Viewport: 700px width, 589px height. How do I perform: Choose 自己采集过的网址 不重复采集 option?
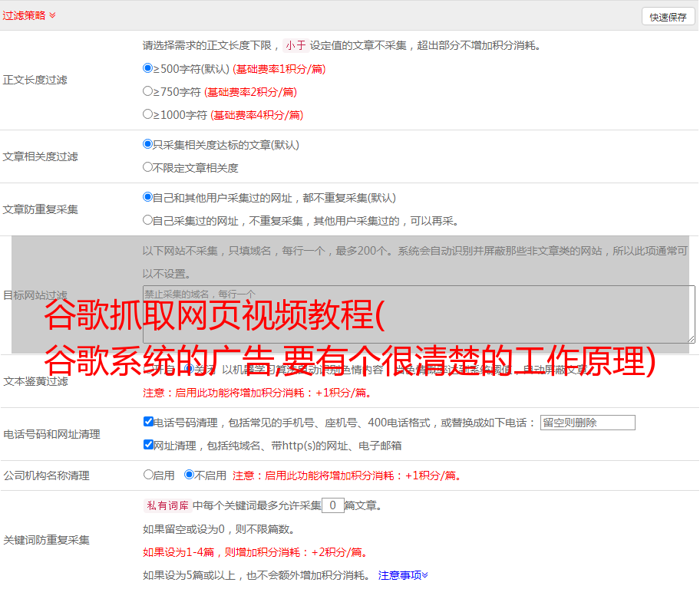pos(148,220)
